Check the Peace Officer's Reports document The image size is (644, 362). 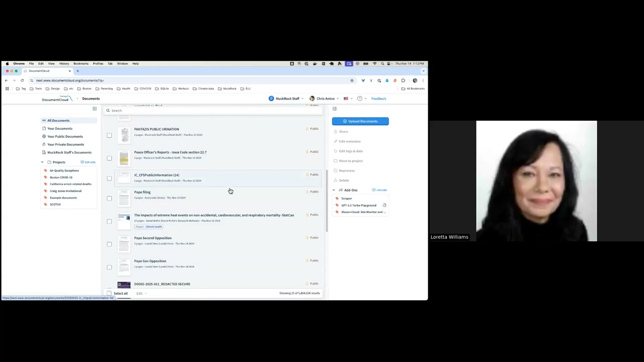coord(109,158)
